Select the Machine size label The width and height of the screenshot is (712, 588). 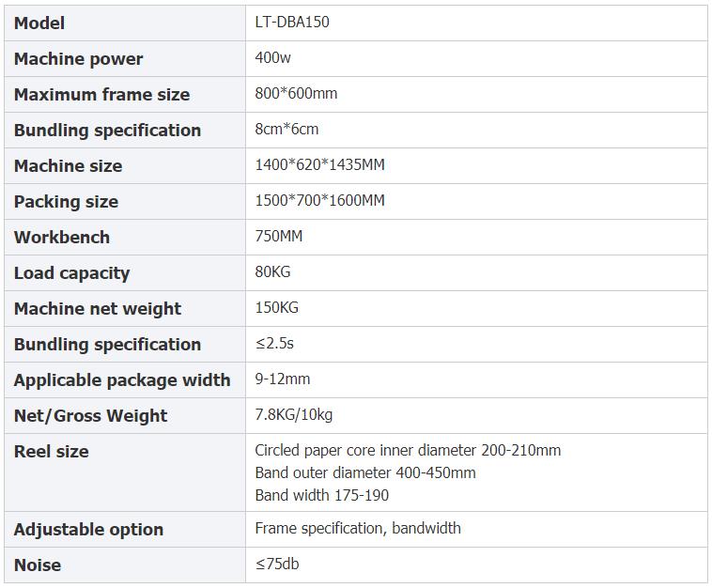click(69, 165)
